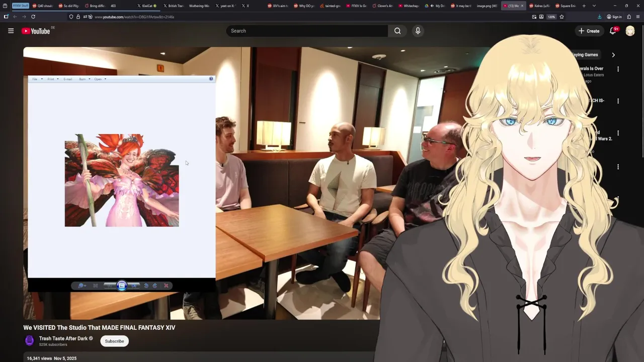Toggle the browser sidebar button
The width and height of the screenshot is (644, 362).
[x=6, y=17]
